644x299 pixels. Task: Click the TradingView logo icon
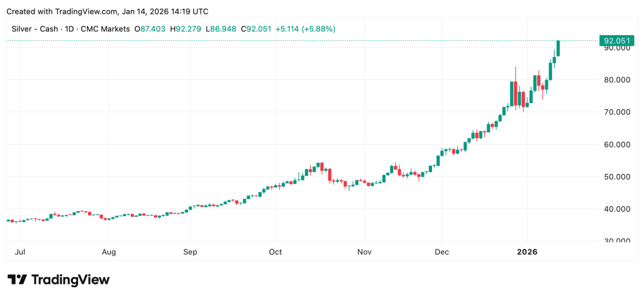pos(17,280)
